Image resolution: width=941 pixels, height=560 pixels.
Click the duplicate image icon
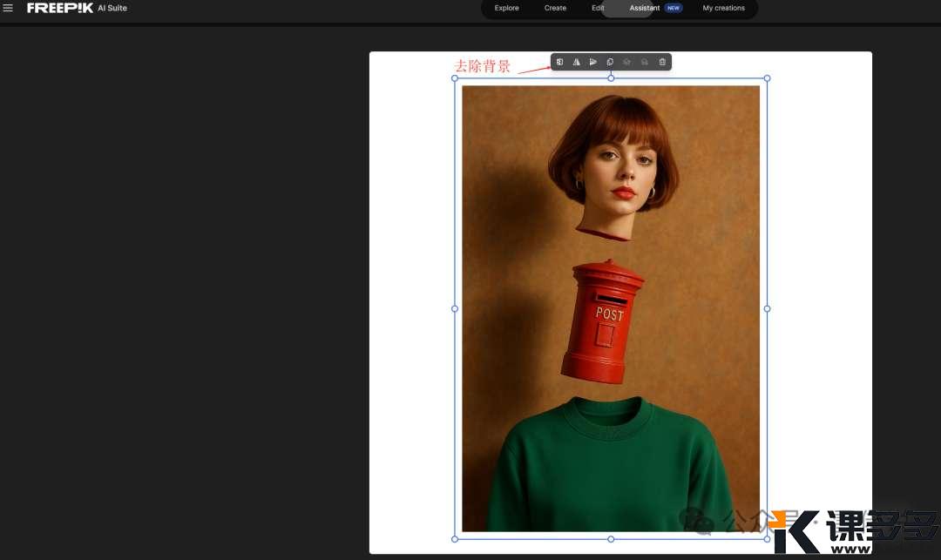pyautogui.click(x=610, y=62)
